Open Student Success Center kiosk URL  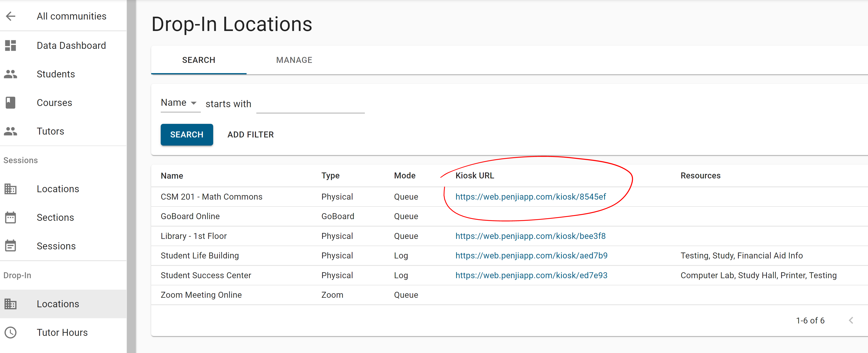[x=531, y=275]
